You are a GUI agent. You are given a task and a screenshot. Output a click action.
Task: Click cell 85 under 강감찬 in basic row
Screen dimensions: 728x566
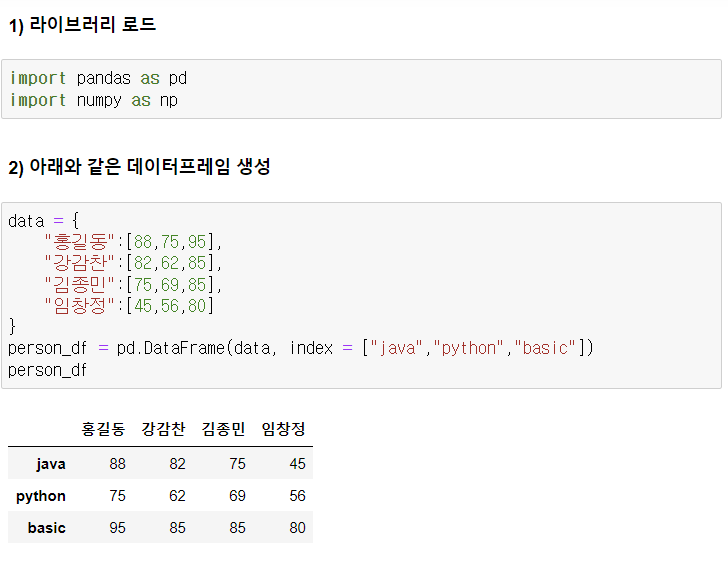click(x=177, y=527)
